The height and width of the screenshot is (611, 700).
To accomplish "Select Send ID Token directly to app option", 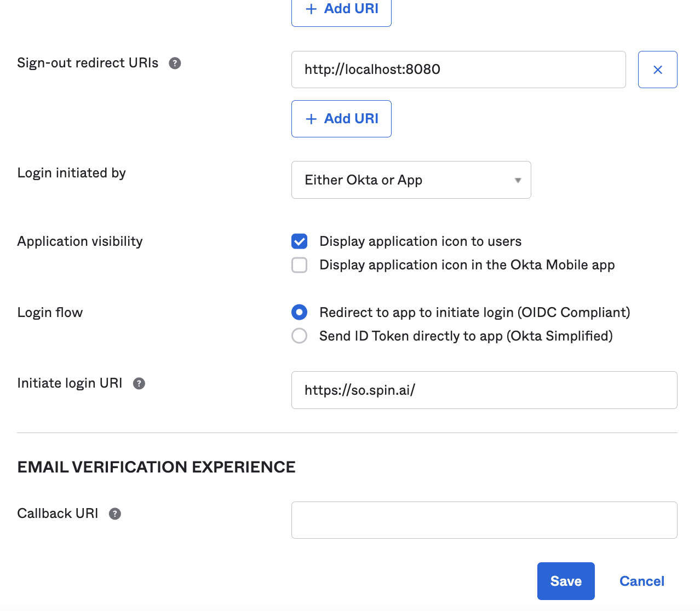I will [300, 336].
